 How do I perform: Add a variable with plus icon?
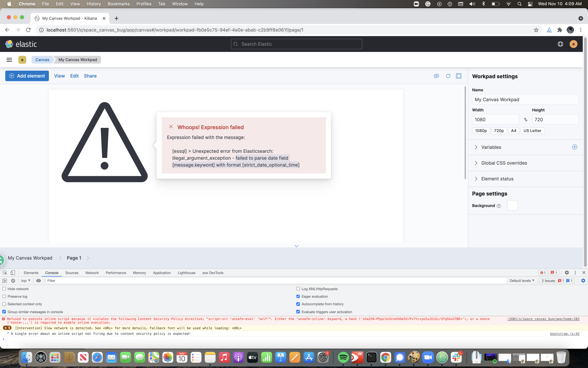tap(575, 147)
